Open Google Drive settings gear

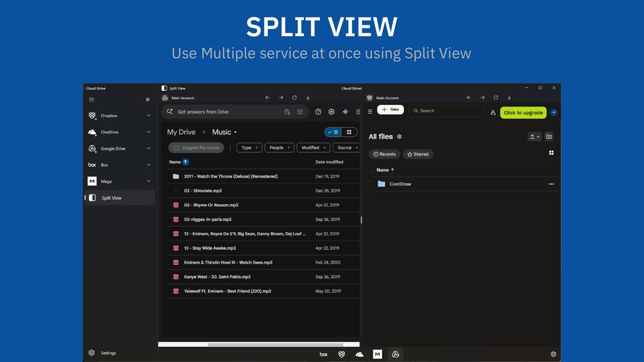click(x=331, y=112)
